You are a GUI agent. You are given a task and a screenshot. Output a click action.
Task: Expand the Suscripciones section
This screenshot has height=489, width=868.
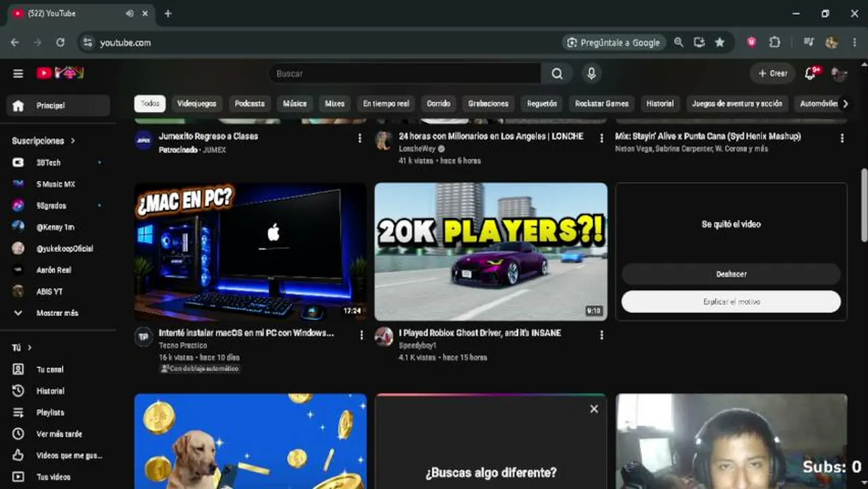click(x=43, y=141)
